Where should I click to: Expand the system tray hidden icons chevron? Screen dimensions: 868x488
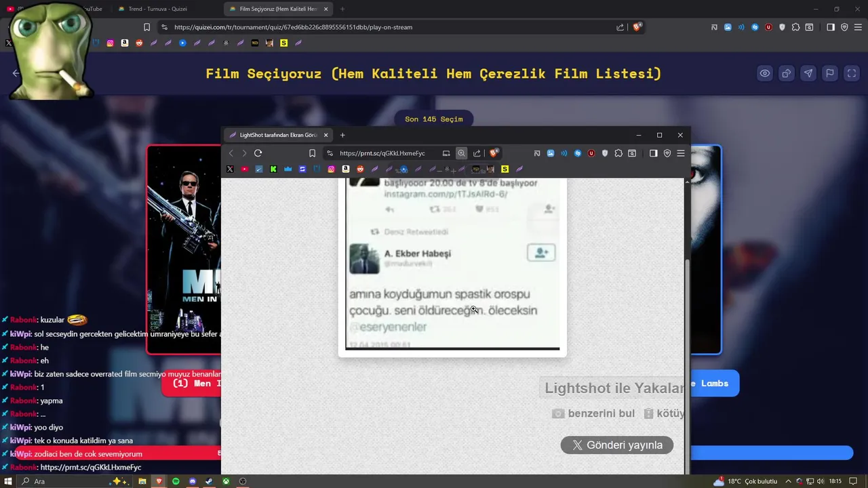[789, 481]
